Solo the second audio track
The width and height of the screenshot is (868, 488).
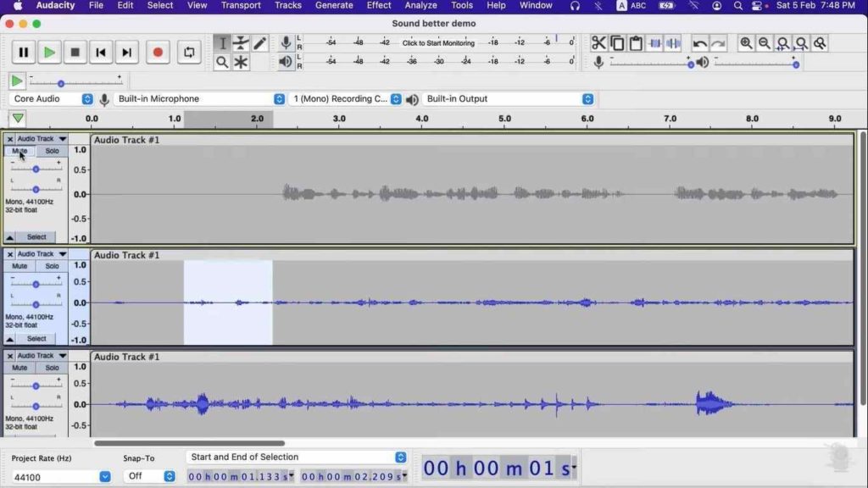point(52,266)
